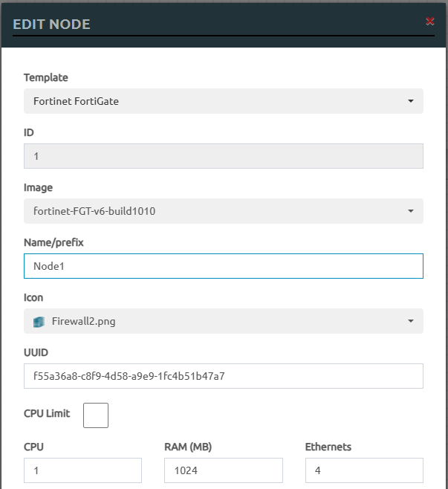448x489 pixels.
Task: Click the CPU count field
Action: coord(82,470)
